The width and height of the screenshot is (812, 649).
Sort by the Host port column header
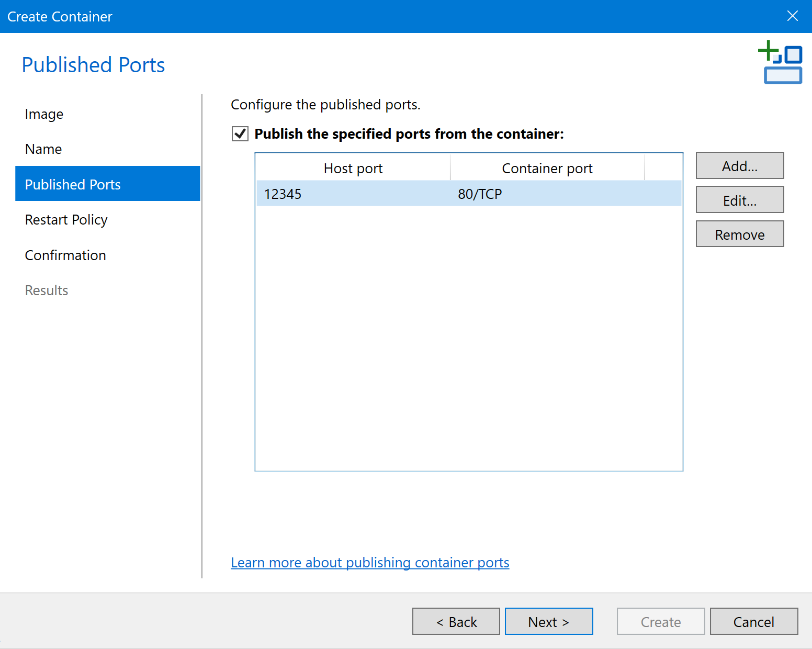[x=353, y=169]
